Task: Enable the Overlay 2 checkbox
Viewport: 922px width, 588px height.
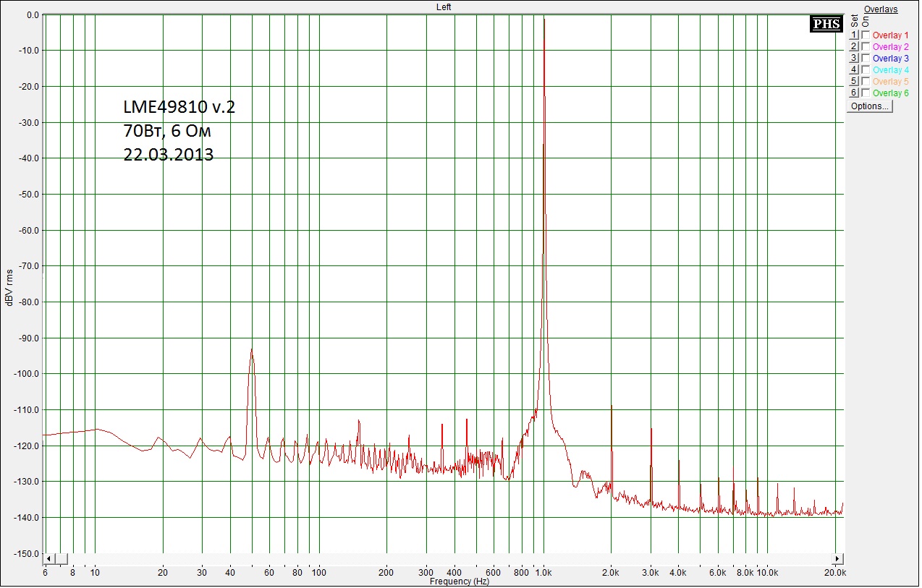Action: (x=866, y=47)
